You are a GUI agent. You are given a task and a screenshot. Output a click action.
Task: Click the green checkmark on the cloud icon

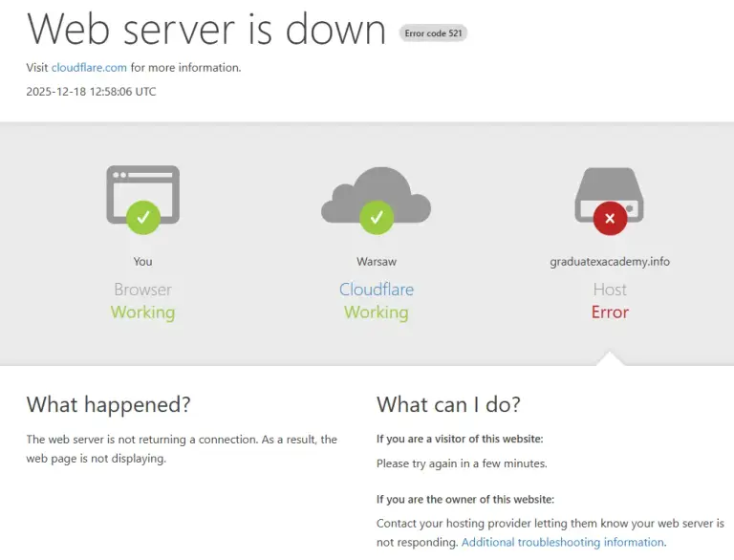[377, 217]
